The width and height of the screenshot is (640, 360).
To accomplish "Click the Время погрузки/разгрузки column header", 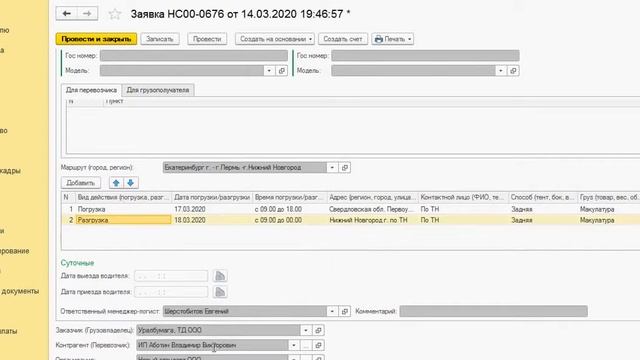I will tap(289, 198).
